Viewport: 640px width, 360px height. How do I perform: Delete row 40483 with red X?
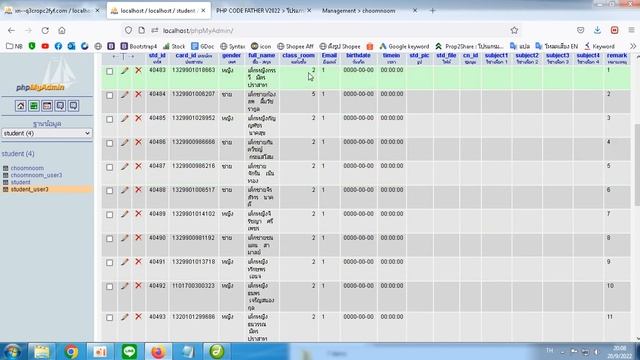(138, 70)
